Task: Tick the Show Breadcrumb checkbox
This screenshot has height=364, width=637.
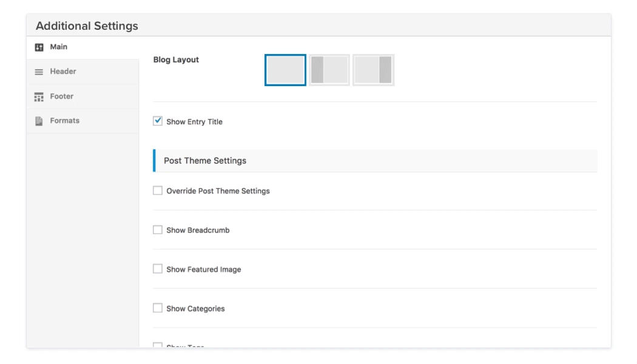Action: pos(158,230)
